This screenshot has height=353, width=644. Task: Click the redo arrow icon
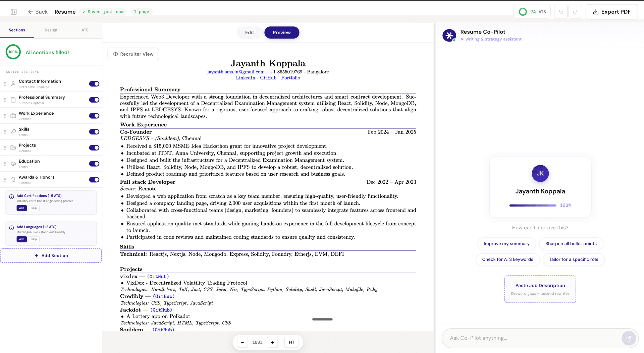tap(575, 12)
